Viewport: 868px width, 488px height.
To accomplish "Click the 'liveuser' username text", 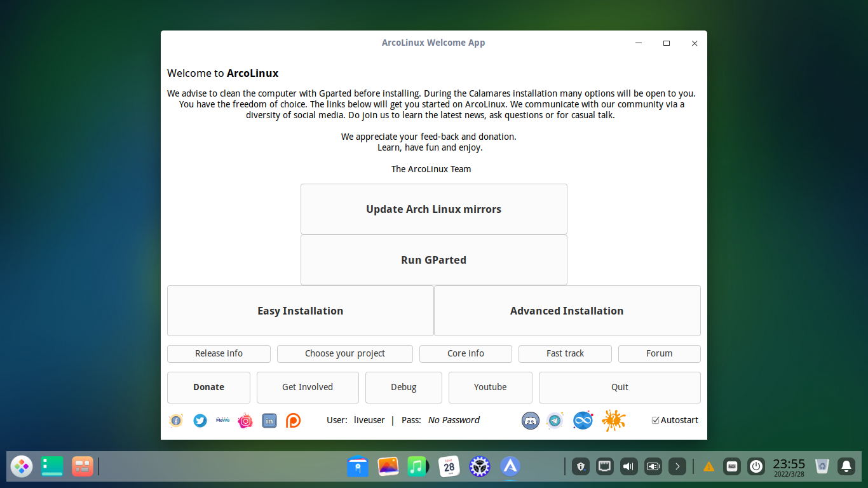I will click(369, 420).
